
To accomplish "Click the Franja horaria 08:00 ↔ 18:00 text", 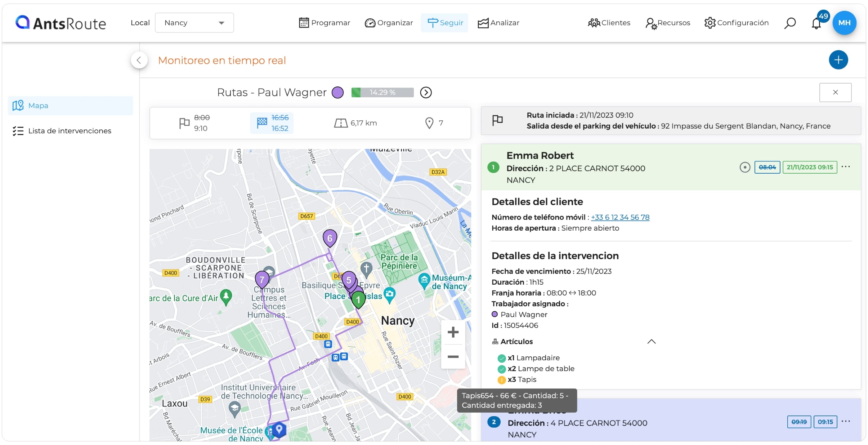I will click(x=544, y=293).
